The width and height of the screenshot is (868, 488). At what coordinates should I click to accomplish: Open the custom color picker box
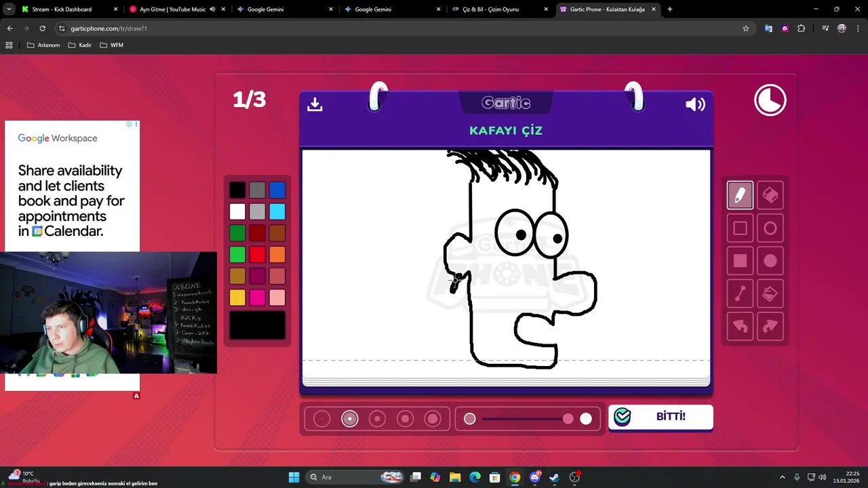click(x=257, y=325)
